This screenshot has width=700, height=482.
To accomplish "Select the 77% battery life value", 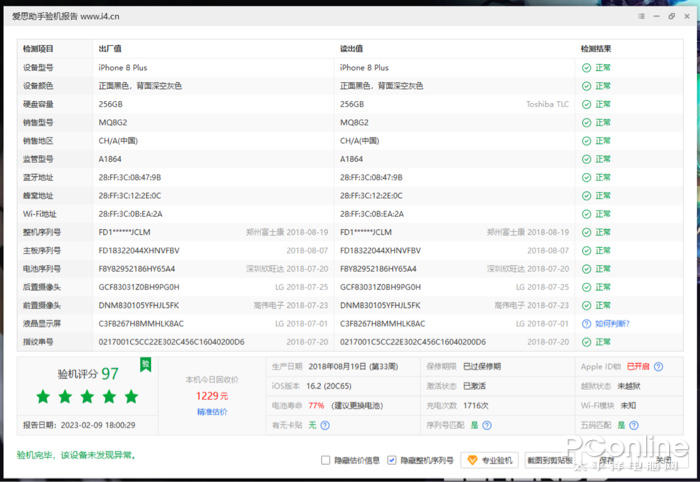I will [x=316, y=406].
